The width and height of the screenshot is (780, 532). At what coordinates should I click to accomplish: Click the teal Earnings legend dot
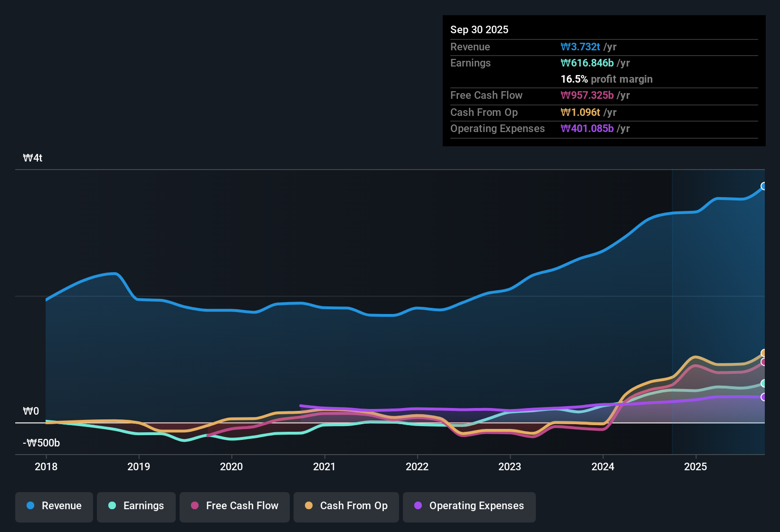[112, 506]
